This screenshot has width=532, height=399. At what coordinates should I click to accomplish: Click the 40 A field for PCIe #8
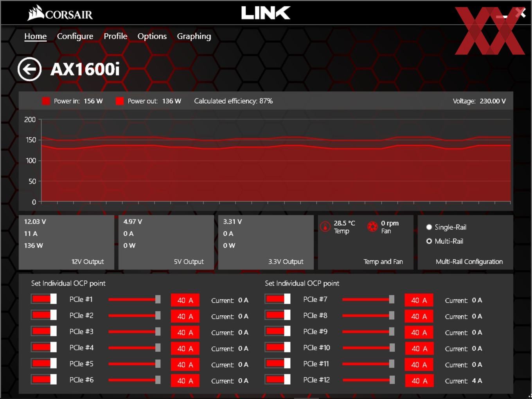tap(419, 316)
